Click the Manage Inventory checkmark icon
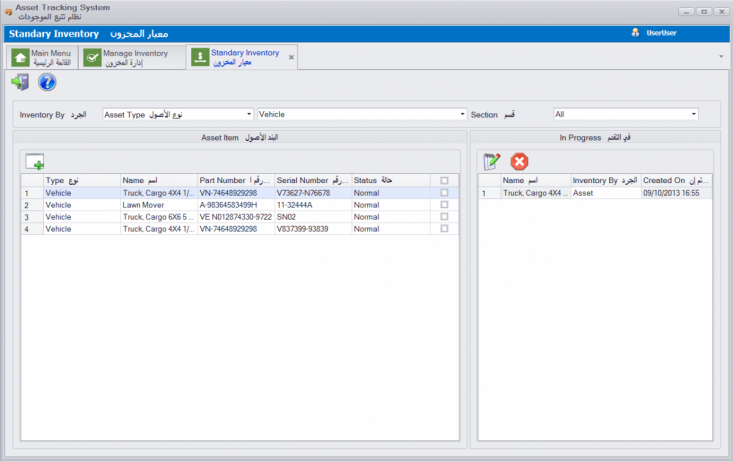 (x=92, y=58)
